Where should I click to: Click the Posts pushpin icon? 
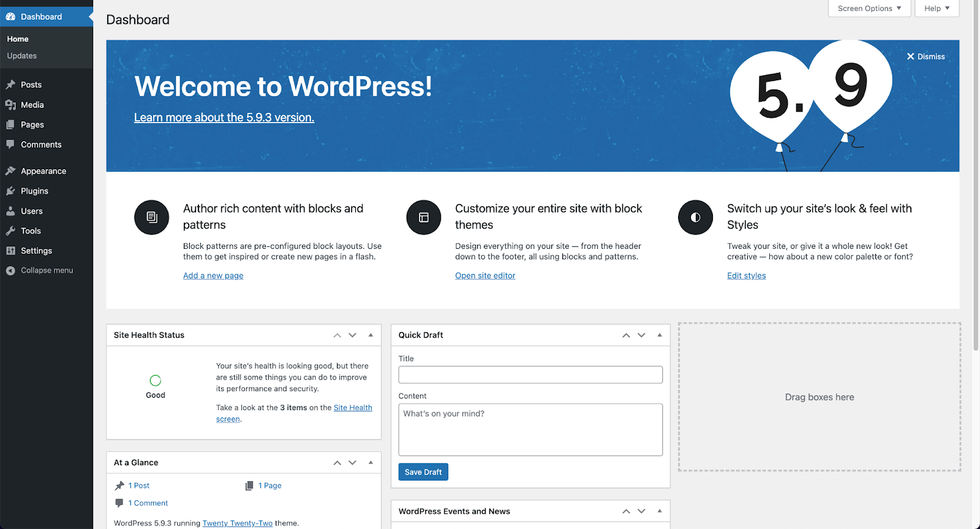pos(10,85)
